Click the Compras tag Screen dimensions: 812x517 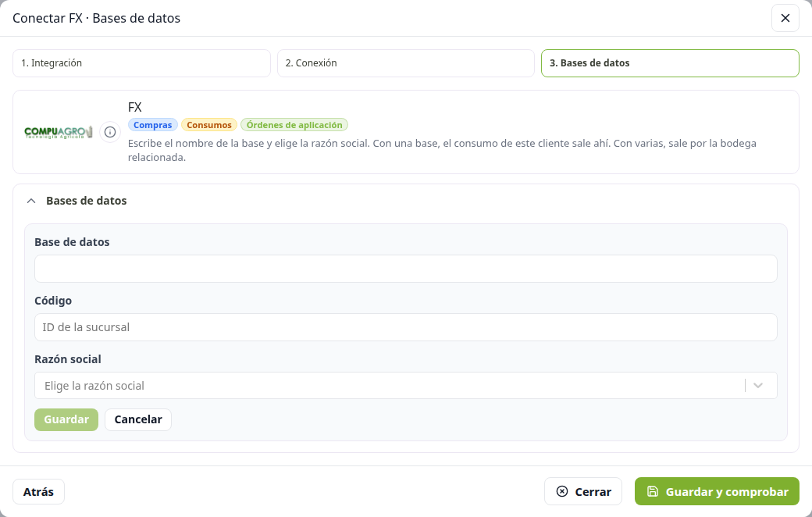point(153,125)
